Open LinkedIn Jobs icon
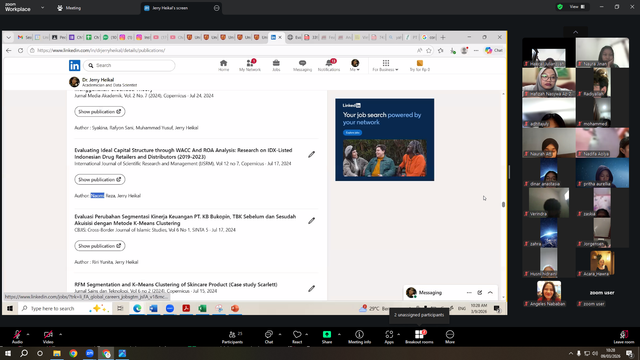The image size is (640, 360). click(276, 65)
